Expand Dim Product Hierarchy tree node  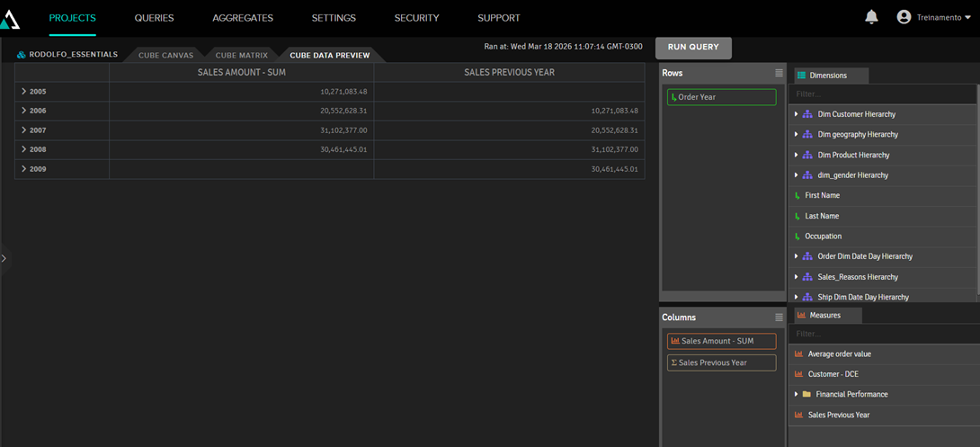(x=796, y=155)
